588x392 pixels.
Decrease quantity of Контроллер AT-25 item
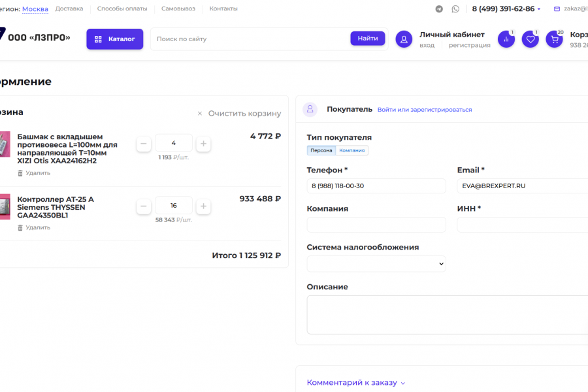coord(144,206)
